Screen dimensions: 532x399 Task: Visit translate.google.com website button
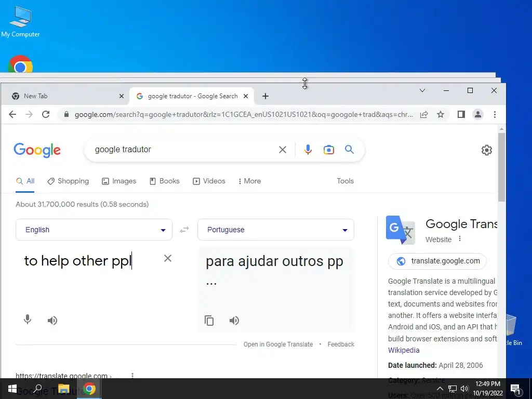437,261
